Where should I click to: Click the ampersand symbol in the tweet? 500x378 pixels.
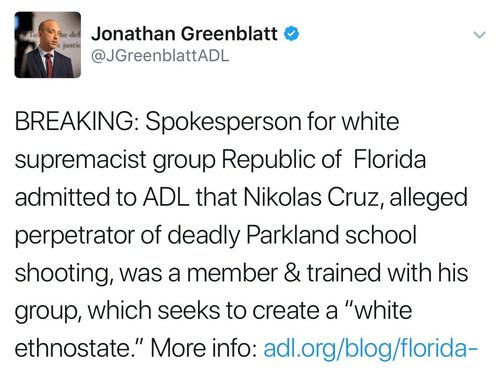pos(292,273)
